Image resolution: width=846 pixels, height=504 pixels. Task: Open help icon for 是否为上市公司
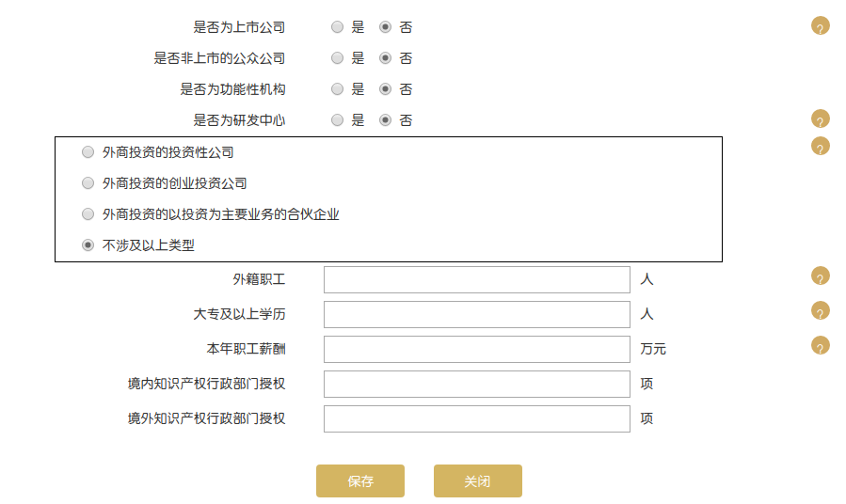[x=820, y=26]
